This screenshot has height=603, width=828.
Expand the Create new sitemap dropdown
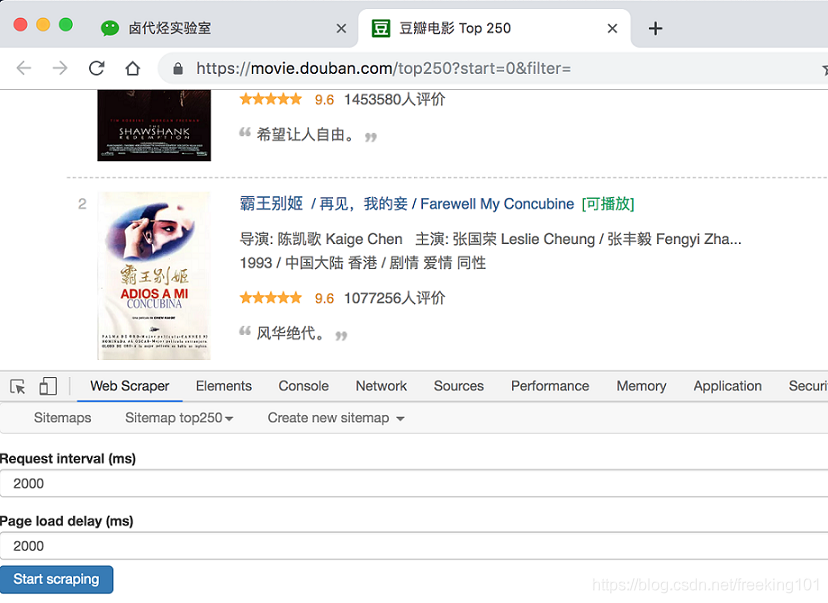[x=336, y=418]
